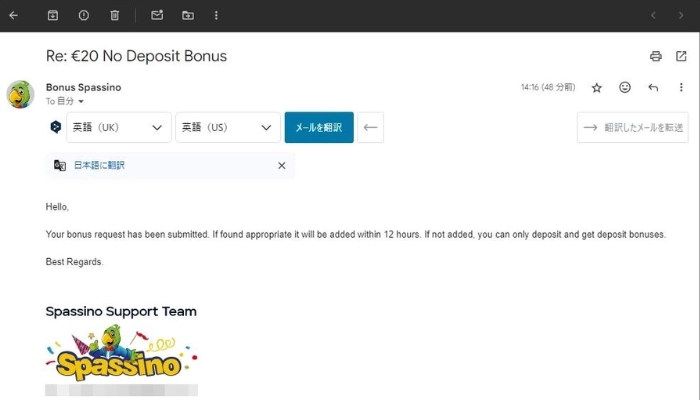Click the Move to folder icon
This screenshot has width=700, height=400.
(x=188, y=15)
